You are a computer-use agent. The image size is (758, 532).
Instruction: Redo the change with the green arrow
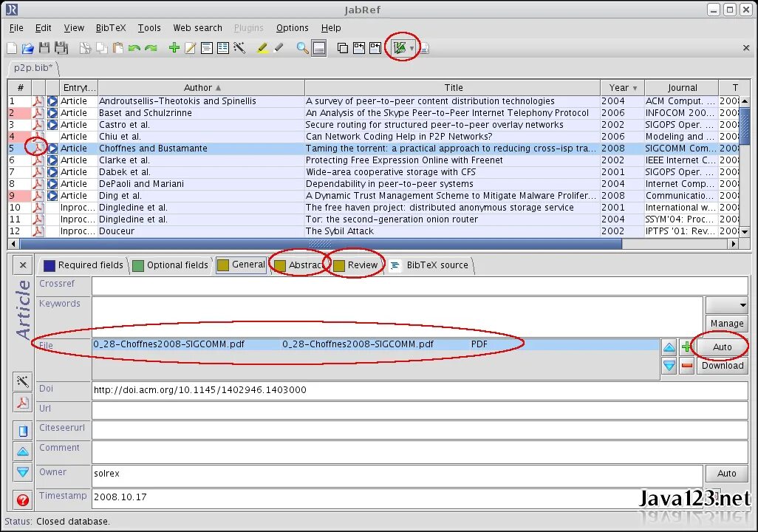(x=151, y=48)
